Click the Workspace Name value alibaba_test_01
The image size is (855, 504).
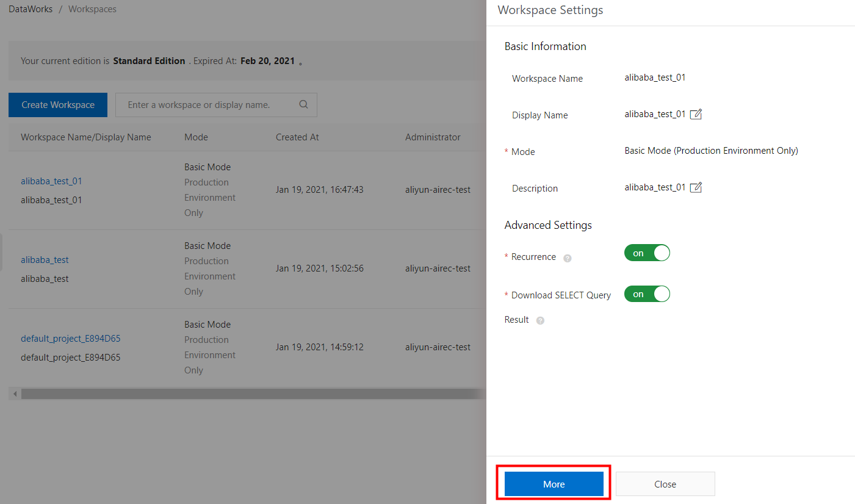point(655,77)
